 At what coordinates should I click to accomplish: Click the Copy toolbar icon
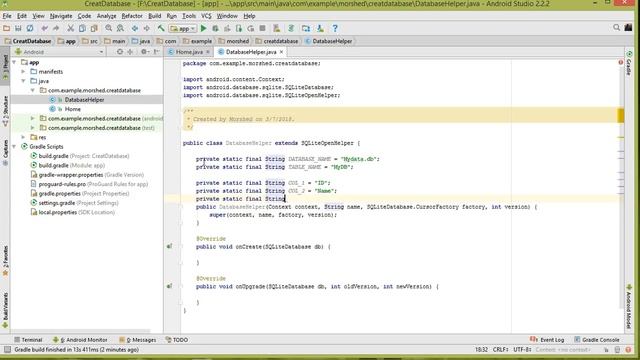[82, 29]
